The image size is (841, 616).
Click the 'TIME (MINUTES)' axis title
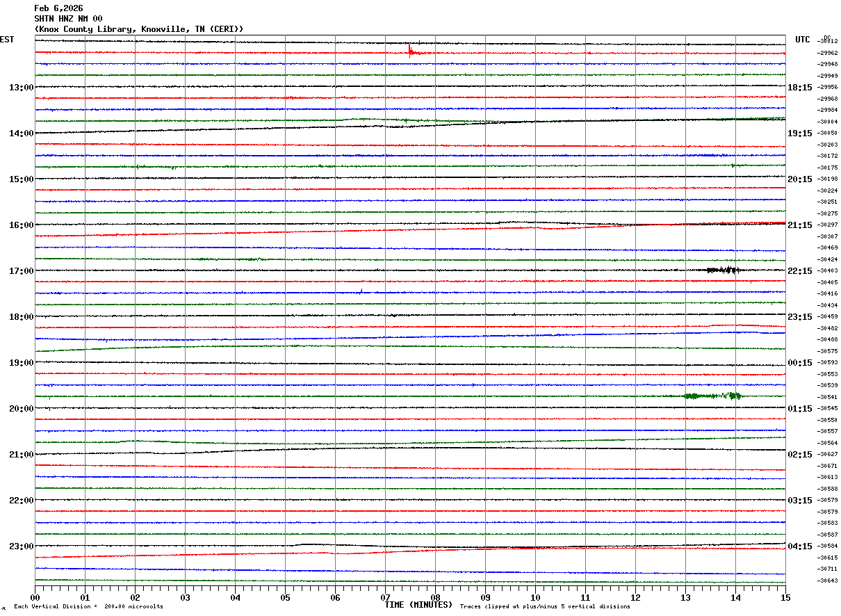[x=418, y=605]
